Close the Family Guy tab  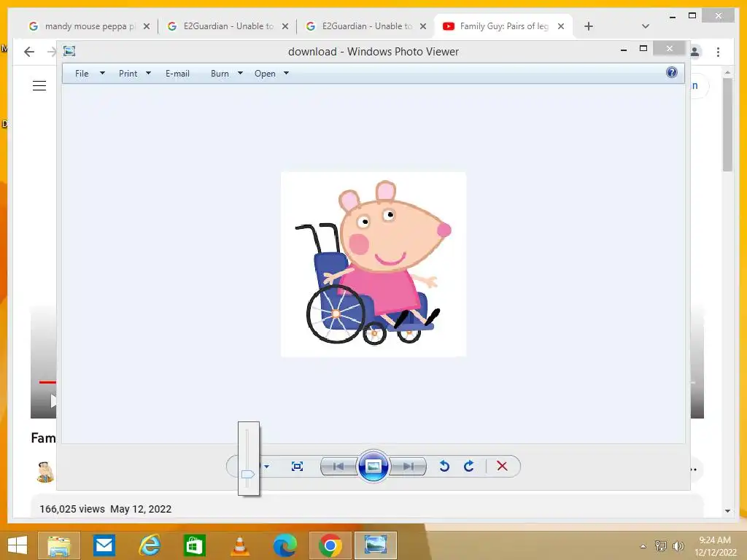(x=561, y=26)
